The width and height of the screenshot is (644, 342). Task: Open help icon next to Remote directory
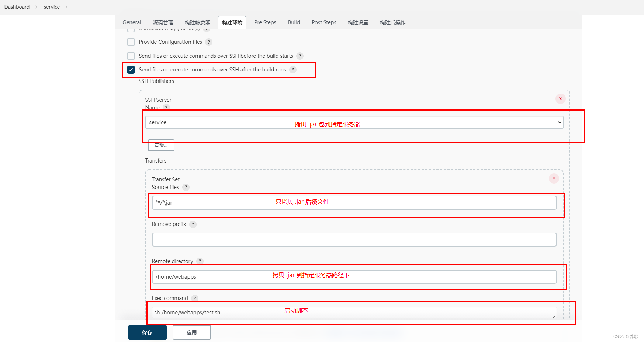click(200, 261)
